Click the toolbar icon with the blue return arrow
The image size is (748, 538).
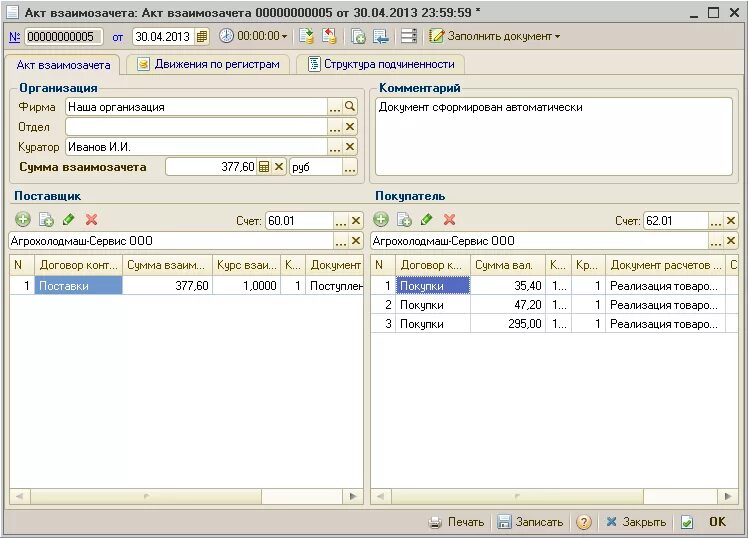(381, 36)
